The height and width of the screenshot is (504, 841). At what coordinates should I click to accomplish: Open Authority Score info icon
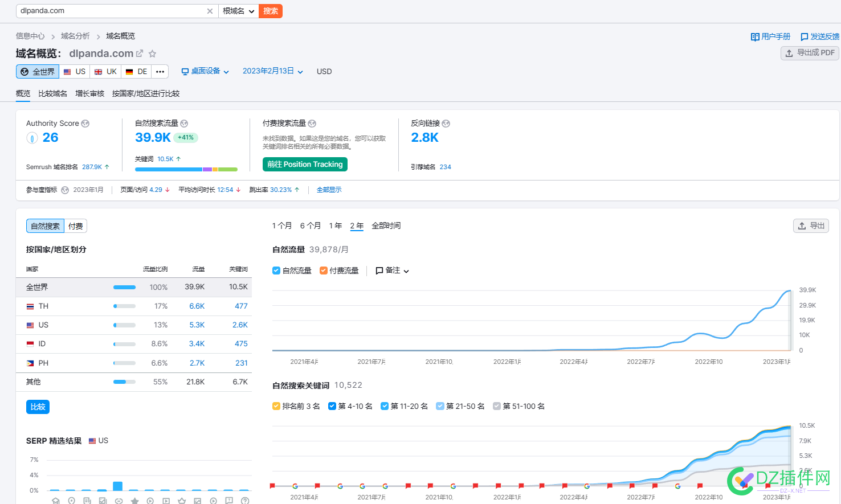pos(85,124)
